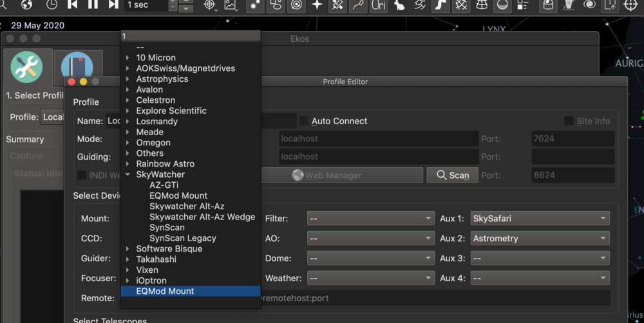Open the Ekos setup tab with wrench icon

[26, 67]
